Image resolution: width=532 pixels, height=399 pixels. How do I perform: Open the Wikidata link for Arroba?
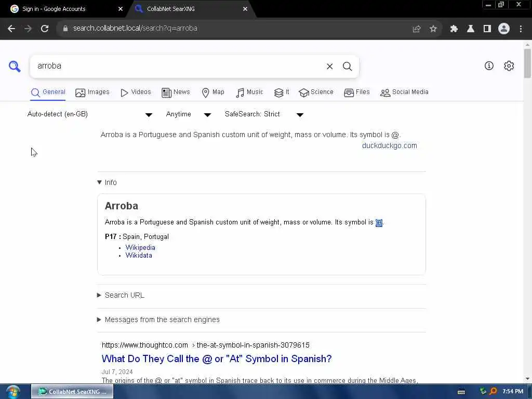pos(139,256)
